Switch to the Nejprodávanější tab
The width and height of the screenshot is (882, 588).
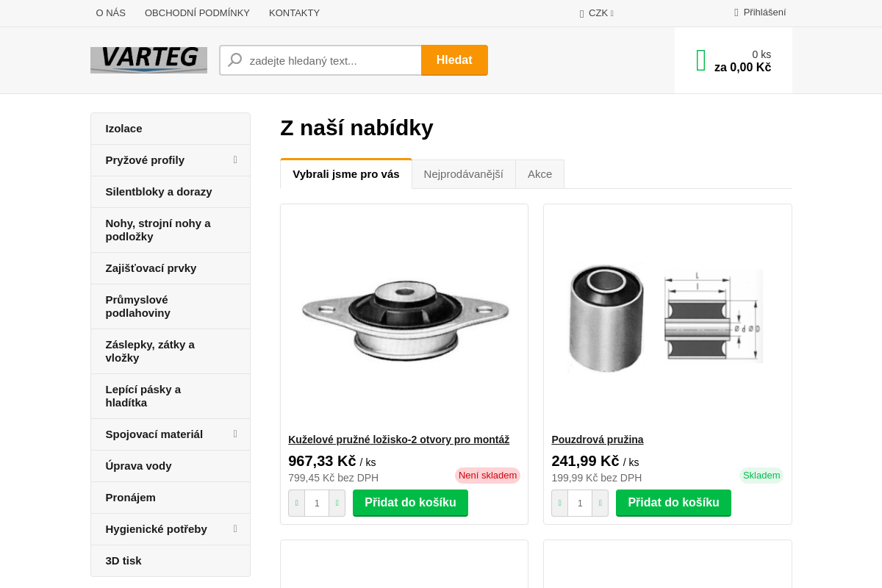click(x=464, y=173)
